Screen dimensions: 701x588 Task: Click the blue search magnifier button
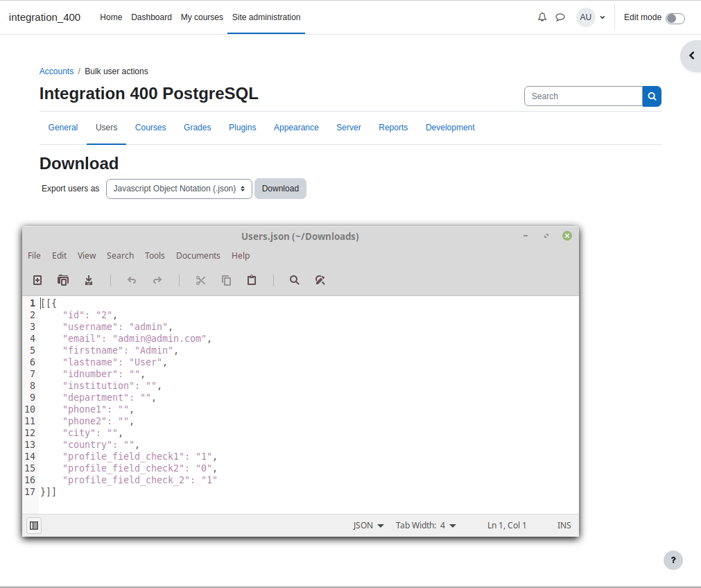[x=652, y=96]
